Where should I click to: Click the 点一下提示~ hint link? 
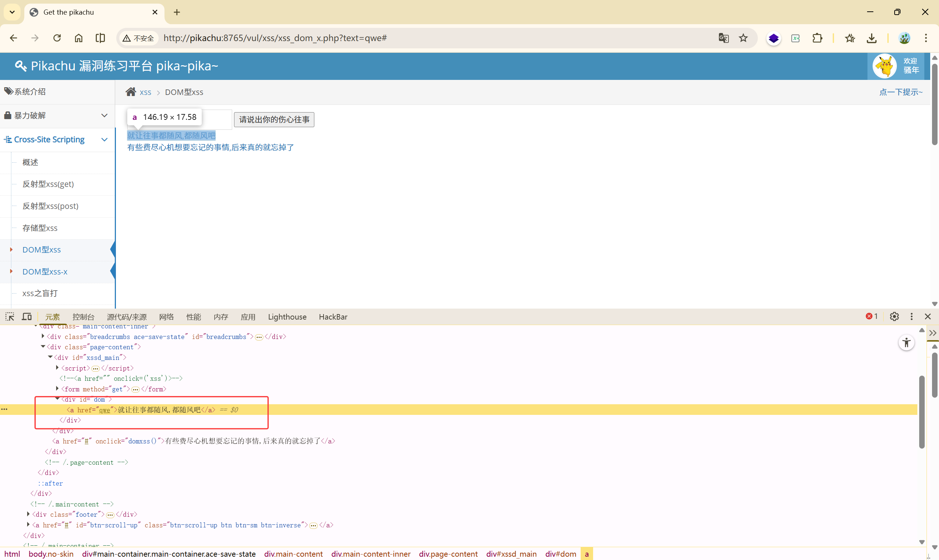(900, 92)
